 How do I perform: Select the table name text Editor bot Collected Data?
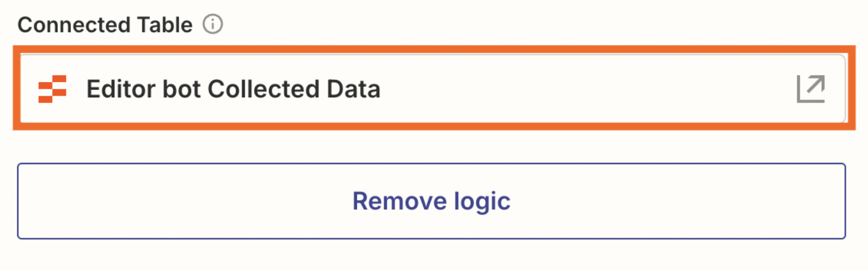(x=233, y=89)
